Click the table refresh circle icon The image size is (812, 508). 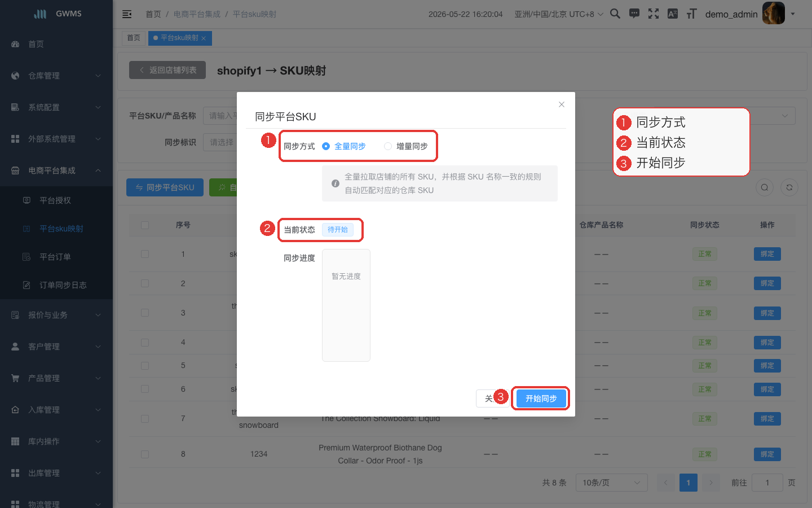coord(789,187)
